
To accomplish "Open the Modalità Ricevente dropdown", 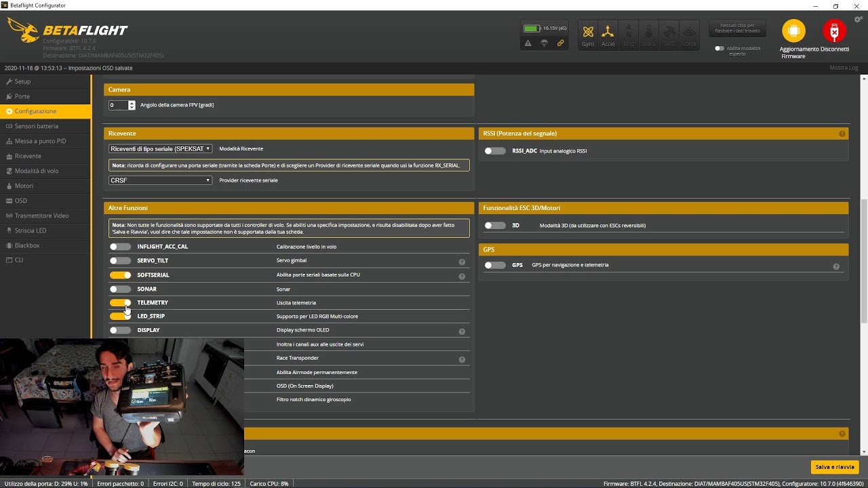I will point(160,148).
